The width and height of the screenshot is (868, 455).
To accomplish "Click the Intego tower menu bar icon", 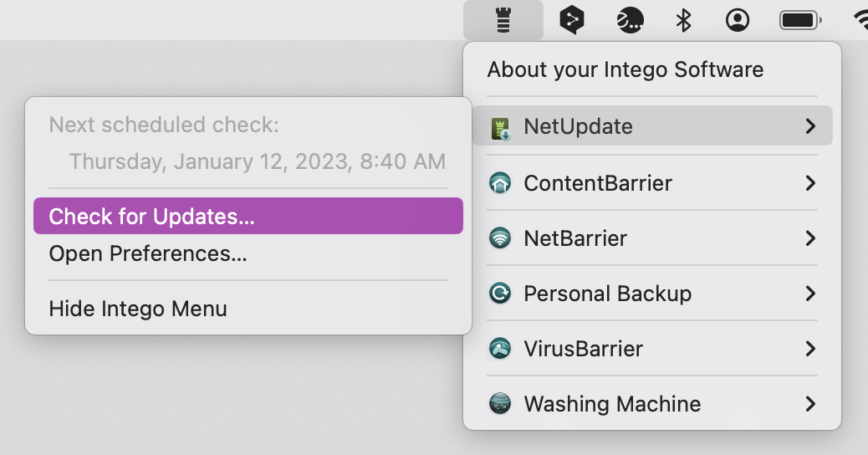I will [x=503, y=20].
